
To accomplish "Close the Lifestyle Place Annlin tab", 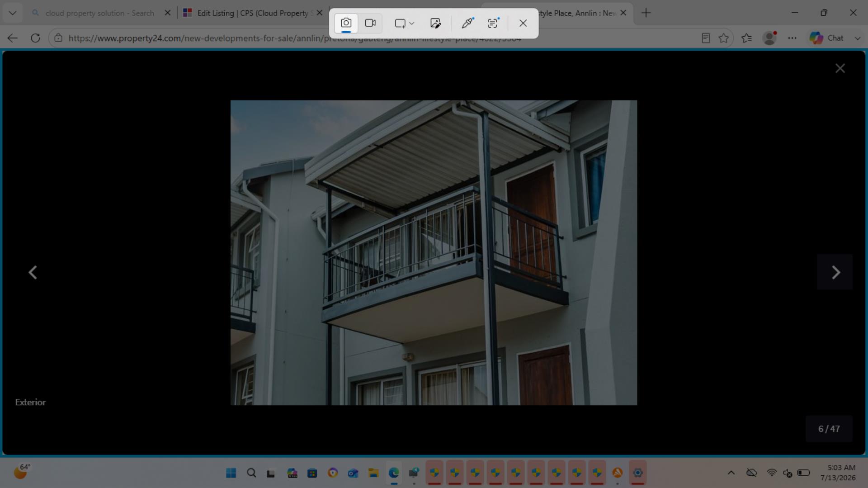I will 623,13.
